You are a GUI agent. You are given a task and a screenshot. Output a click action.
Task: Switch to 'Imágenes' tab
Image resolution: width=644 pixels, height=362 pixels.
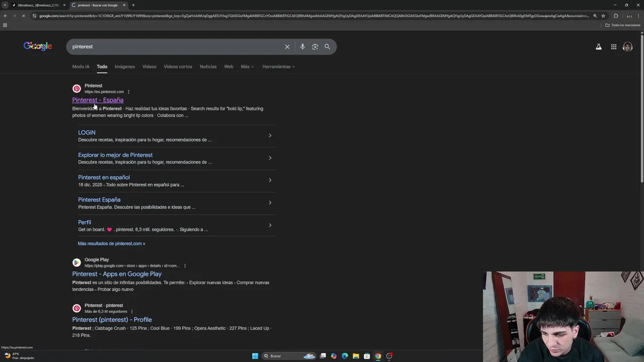tap(125, 66)
